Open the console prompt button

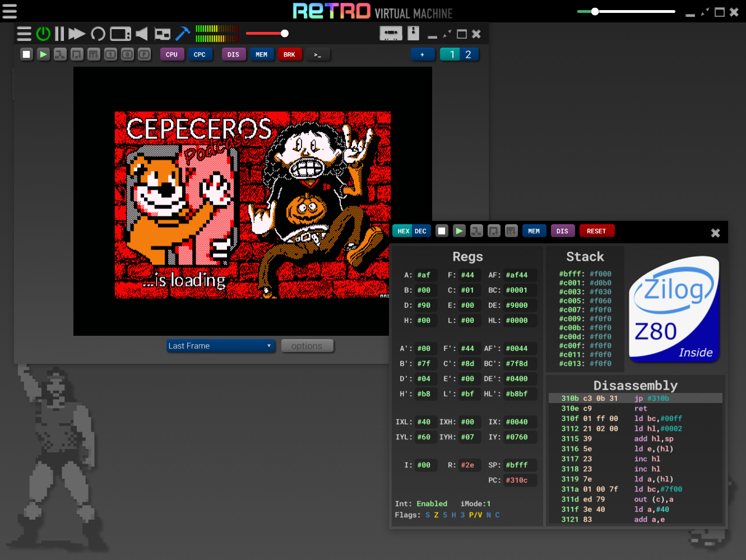[318, 54]
